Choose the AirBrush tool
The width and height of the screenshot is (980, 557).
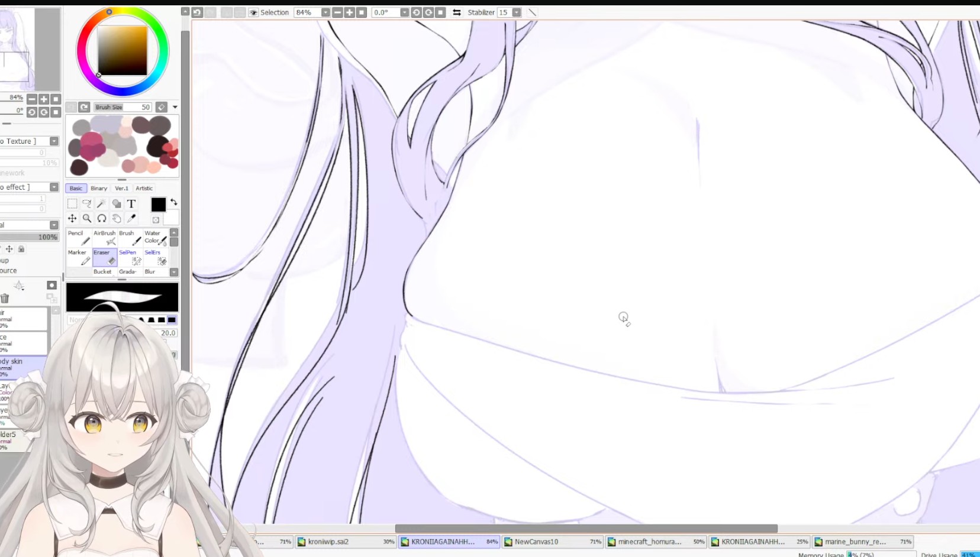[105, 238]
